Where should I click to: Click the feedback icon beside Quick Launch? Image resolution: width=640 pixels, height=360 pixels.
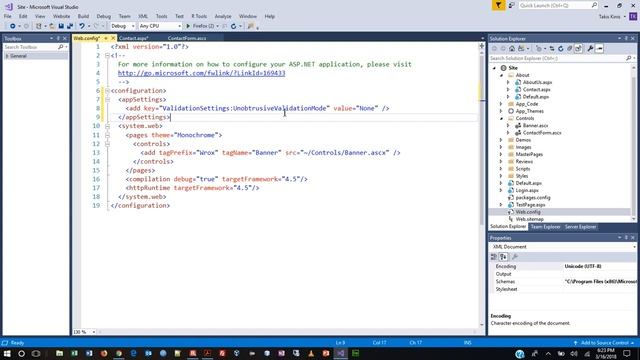[511, 5]
